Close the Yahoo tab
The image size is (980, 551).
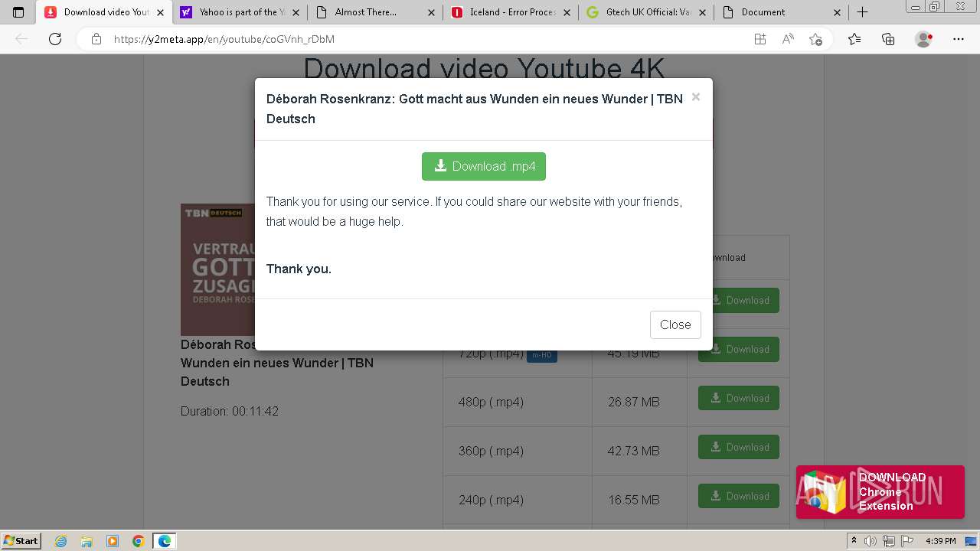pyautogui.click(x=296, y=12)
